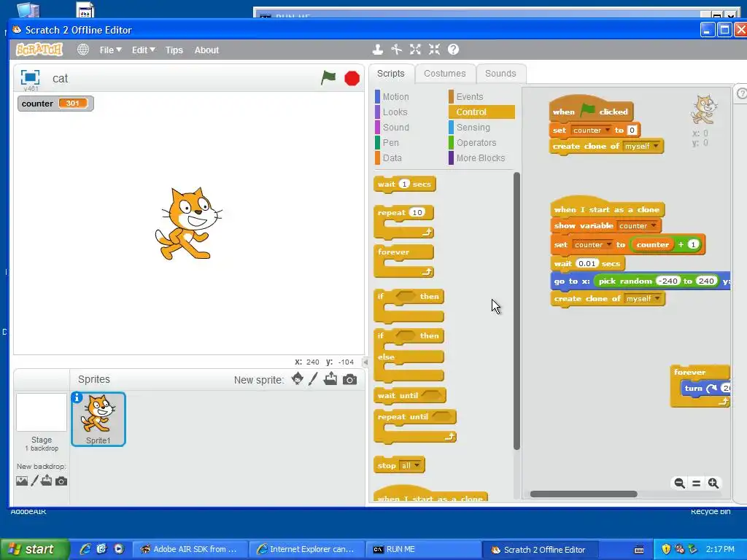Upload sprite from file

tap(330, 379)
